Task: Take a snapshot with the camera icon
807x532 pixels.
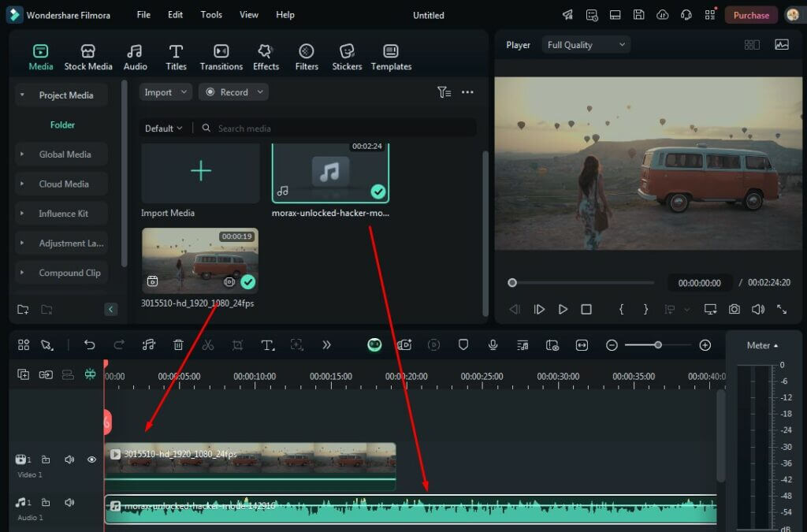Action: click(x=734, y=309)
